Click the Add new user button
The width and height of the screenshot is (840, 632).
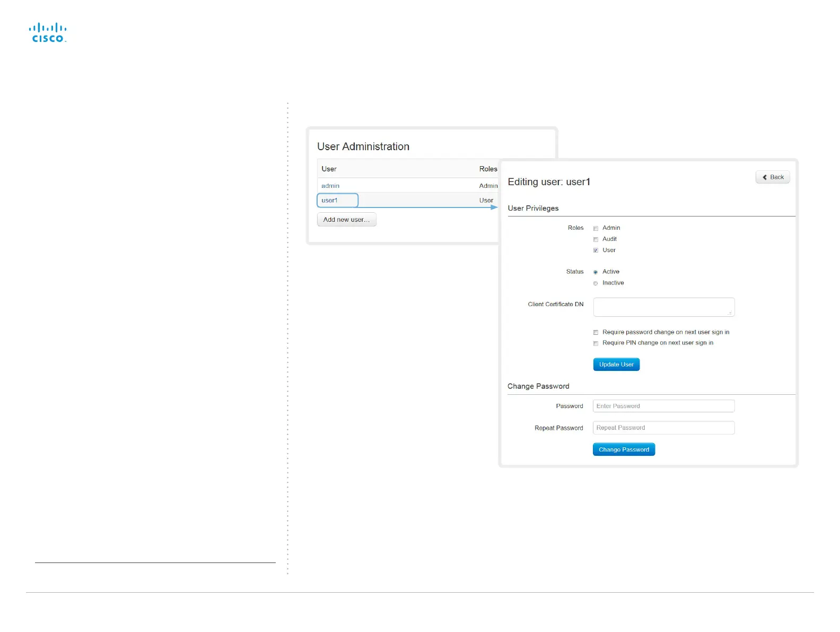click(x=347, y=220)
